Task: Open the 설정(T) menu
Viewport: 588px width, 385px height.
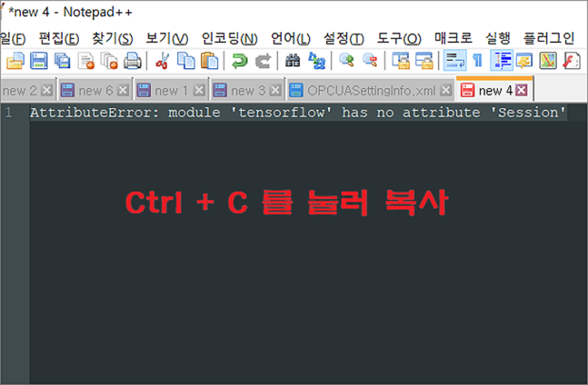Action: coord(343,38)
